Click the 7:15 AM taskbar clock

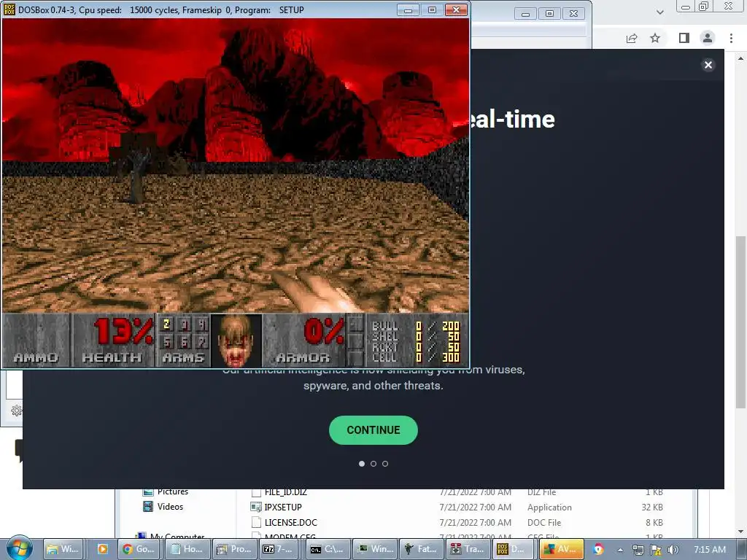pyautogui.click(x=710, y=550)
